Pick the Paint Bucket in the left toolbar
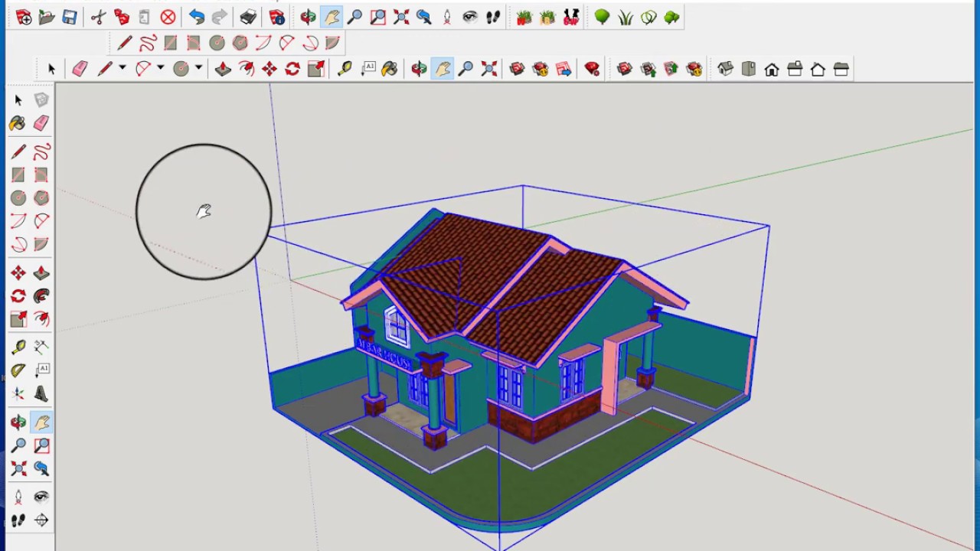980x551 pixels. click(18, 123)
